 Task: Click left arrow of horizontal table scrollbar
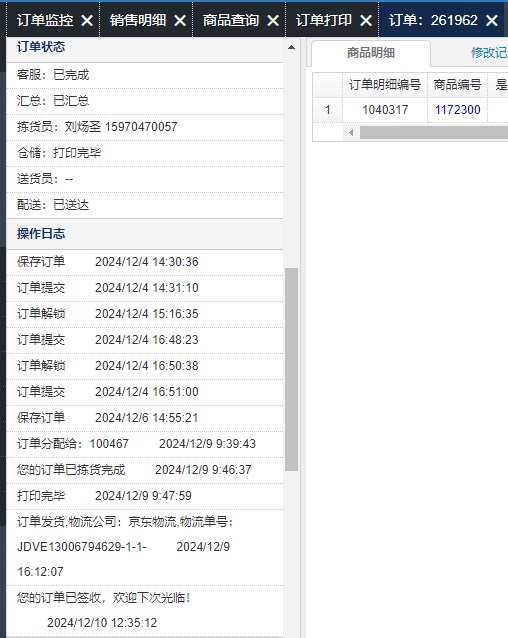click(x=351, y=132)
